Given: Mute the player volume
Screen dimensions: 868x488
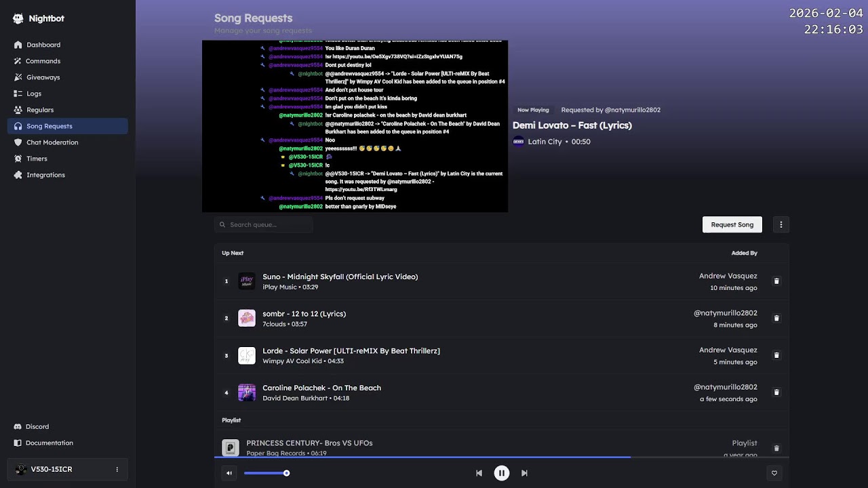Looking at the screenshot, I should point(229,473).
